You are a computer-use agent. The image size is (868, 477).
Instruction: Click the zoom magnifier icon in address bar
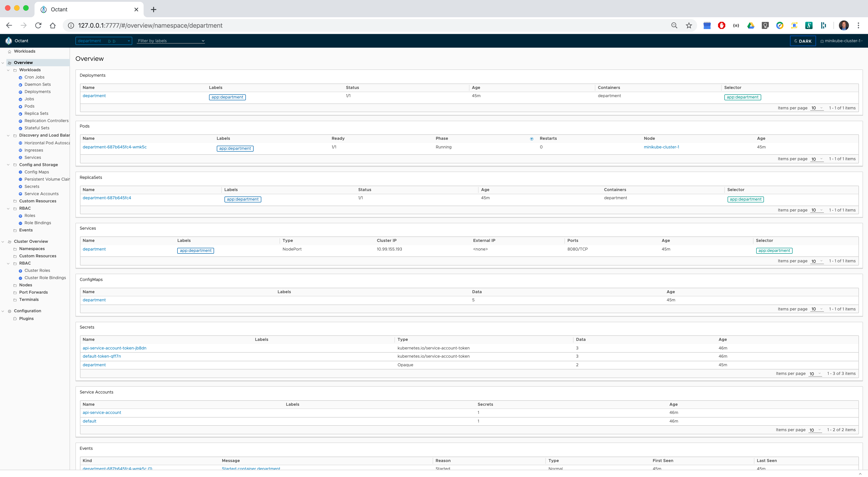[674, 26]
